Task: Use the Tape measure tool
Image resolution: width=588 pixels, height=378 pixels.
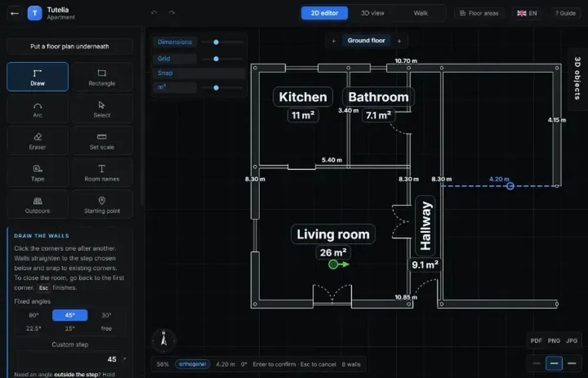Action: click(38, 173)
